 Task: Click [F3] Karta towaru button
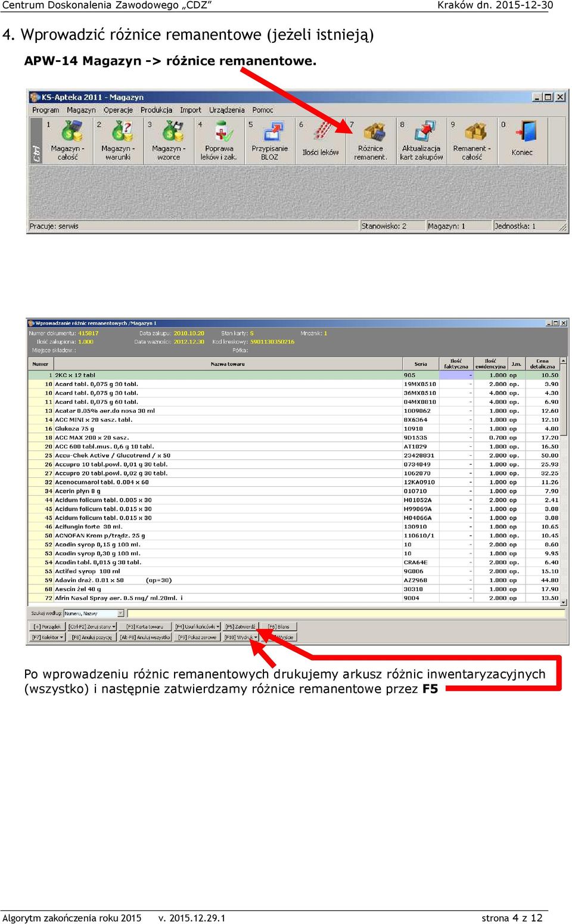point(145,627)
